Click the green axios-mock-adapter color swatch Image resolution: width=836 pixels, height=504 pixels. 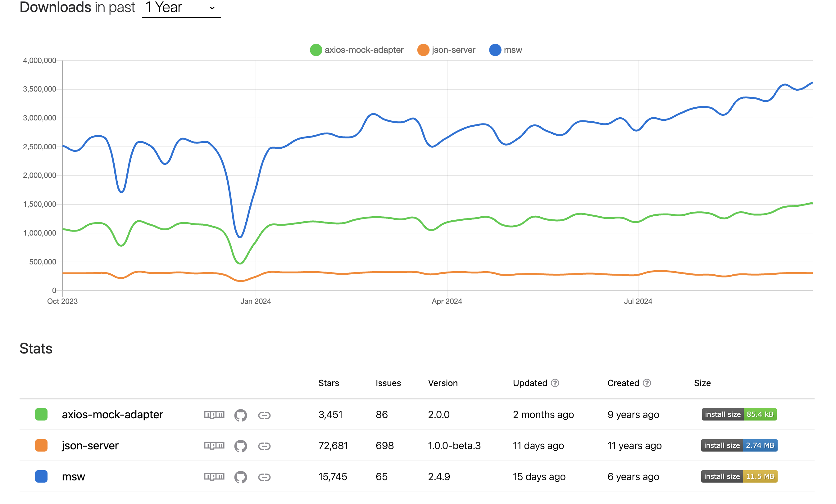pyautogui.click(x=41, y=414)
